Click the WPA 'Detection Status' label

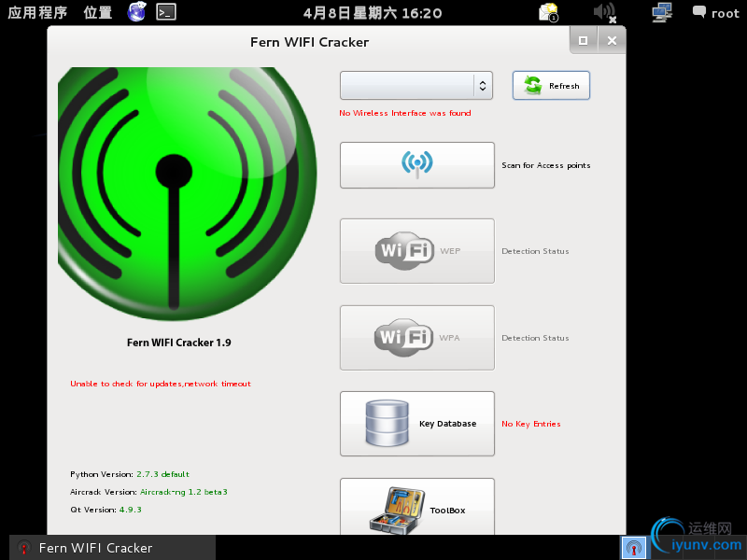coord(535,338)
